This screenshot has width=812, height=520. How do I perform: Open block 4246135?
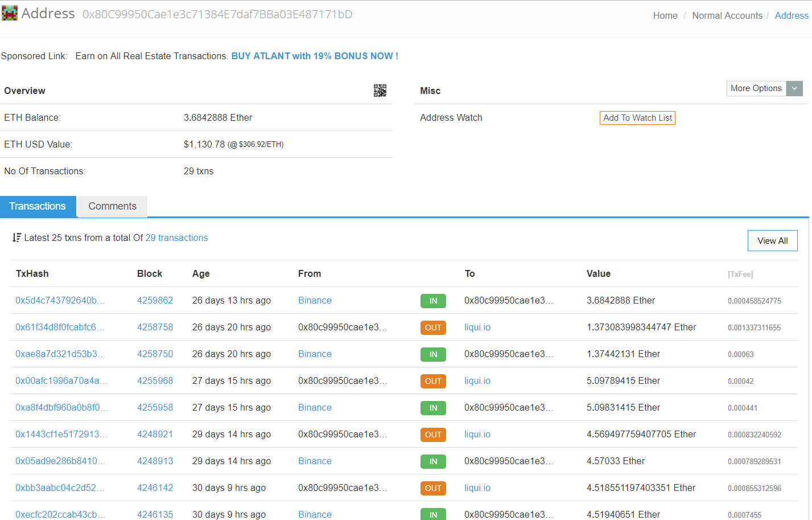[155, 514]
